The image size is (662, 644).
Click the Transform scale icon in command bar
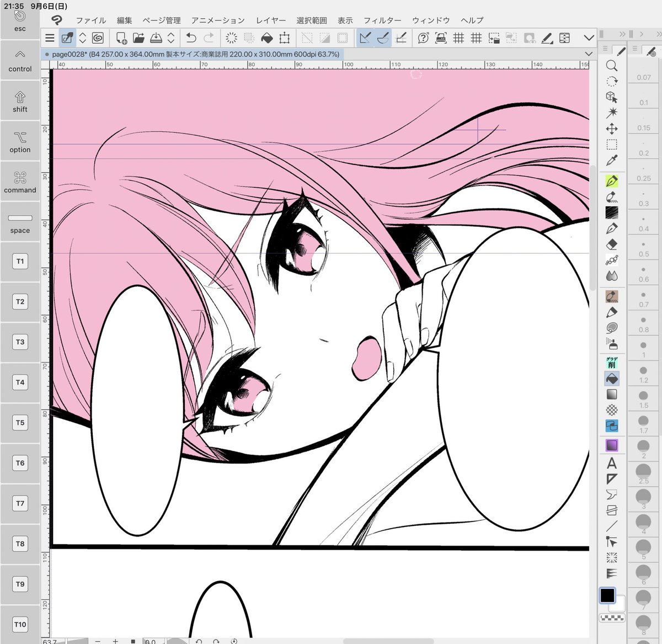tap(284, 38)
